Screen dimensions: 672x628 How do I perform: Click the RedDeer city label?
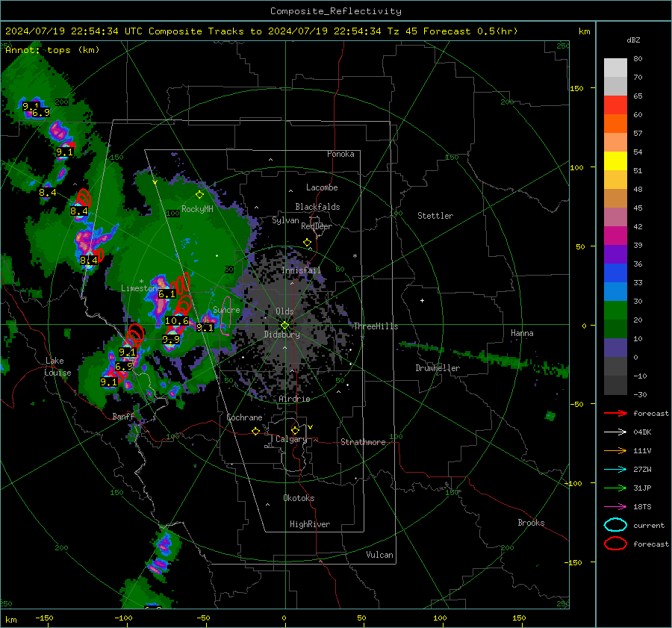[x=317, y=226]
